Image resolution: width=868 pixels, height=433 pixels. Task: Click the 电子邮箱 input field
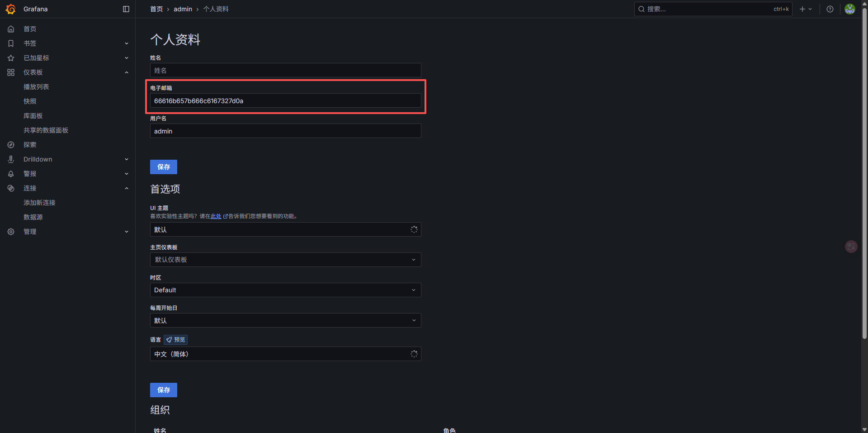[x=285, y=100]
